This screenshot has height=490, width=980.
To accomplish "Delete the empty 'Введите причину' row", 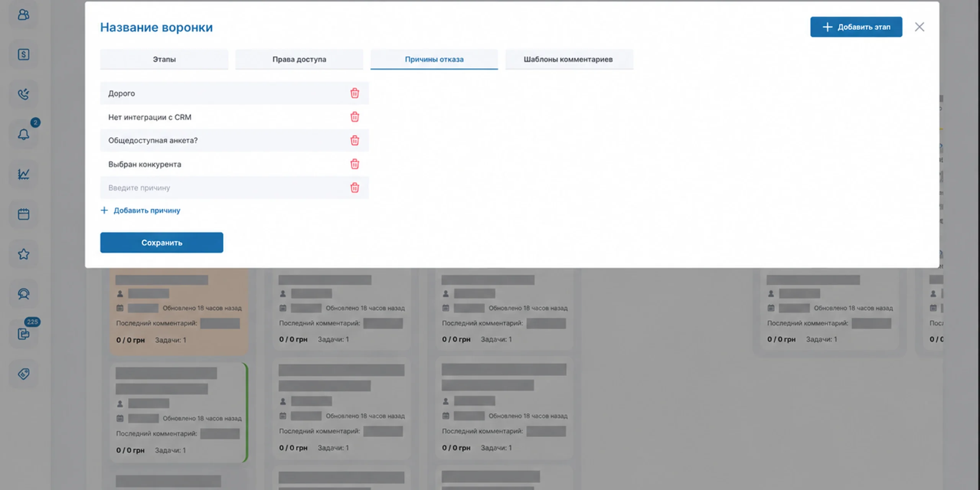I will tap(354, 188).
